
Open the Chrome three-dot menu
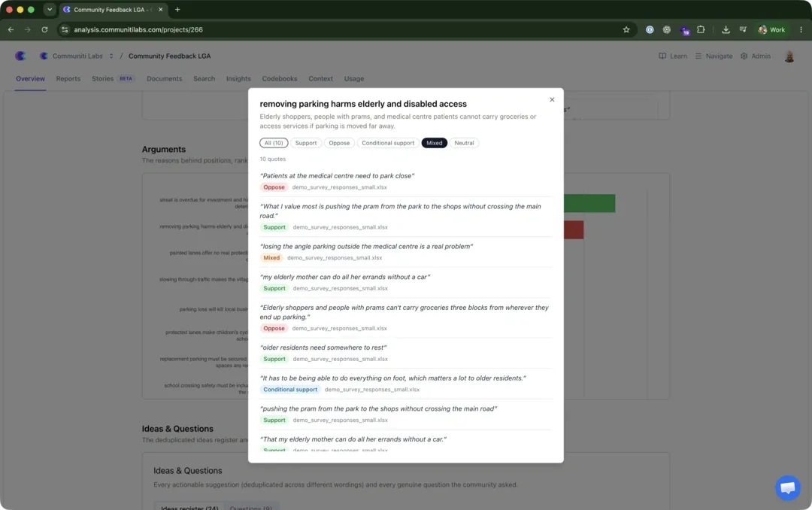[x=801, y=29]
